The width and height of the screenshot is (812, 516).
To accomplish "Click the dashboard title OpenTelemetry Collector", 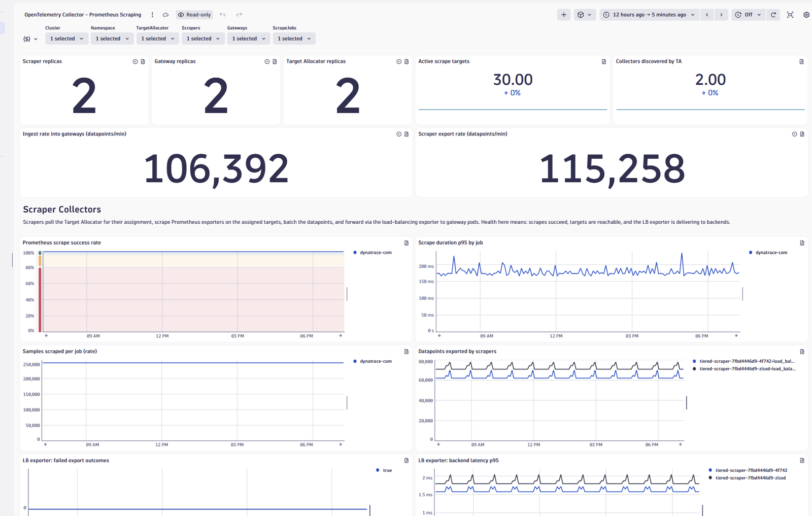I will (83, 15).
